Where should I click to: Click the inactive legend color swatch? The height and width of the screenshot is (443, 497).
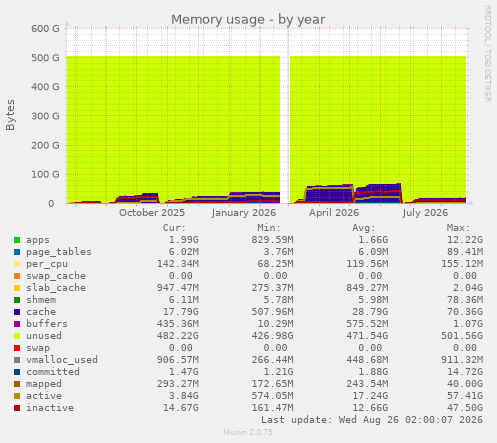pos(17,408)
